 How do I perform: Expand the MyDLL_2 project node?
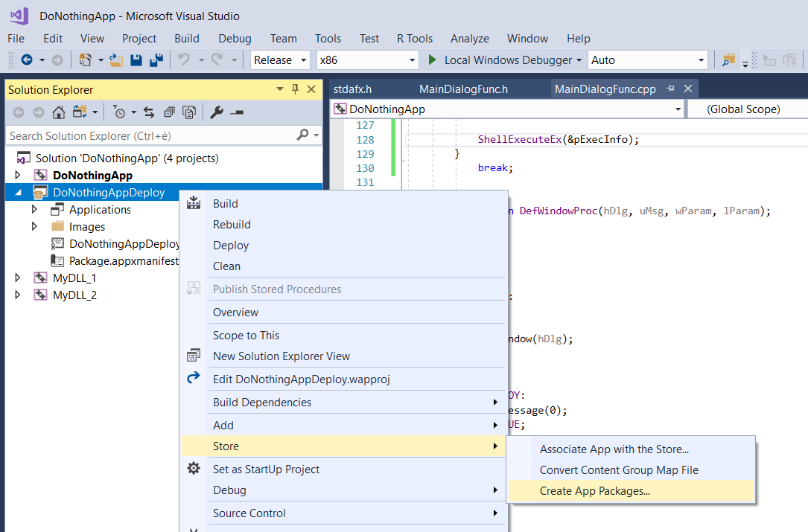click(18, 295)
